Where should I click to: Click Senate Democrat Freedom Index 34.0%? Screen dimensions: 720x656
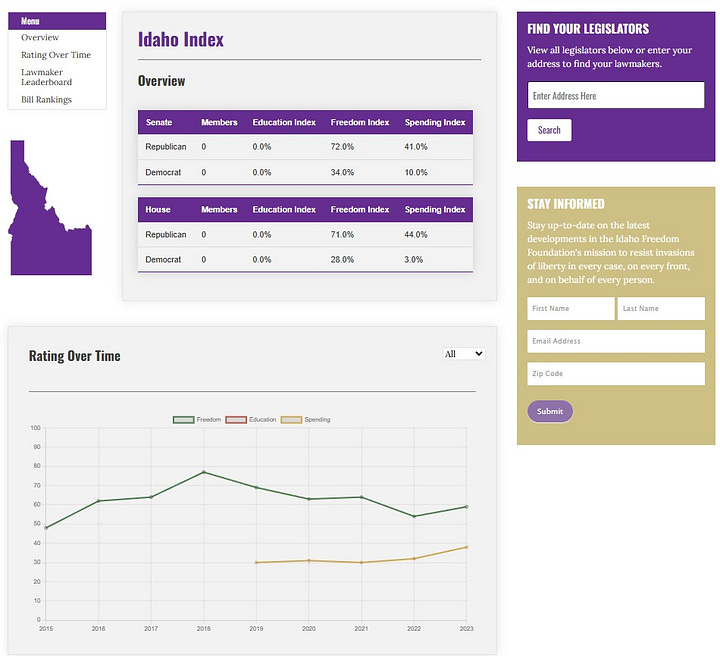342,173
